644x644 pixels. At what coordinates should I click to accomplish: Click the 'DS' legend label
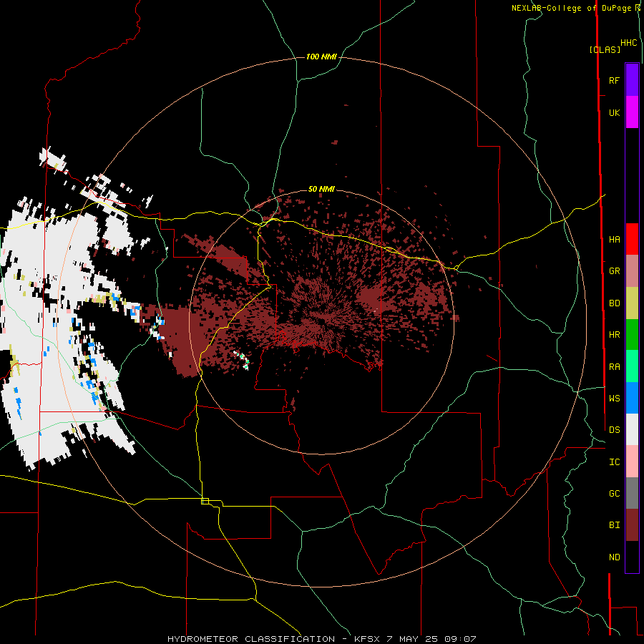(614, 429)
